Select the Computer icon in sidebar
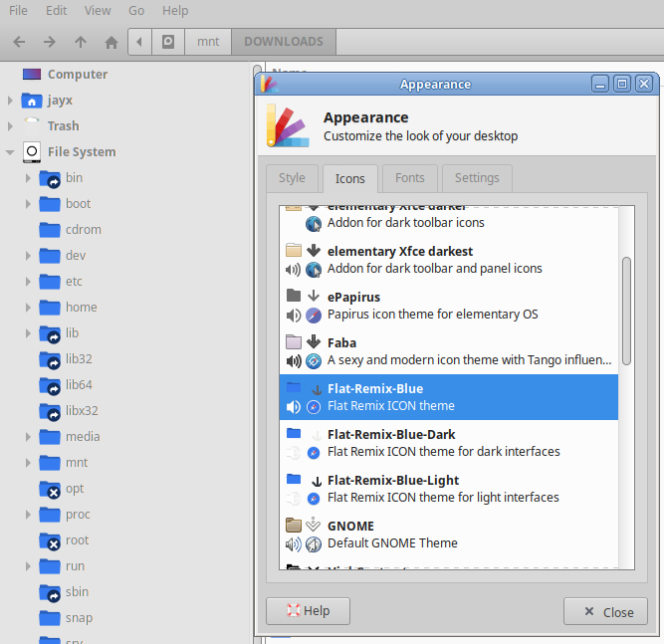Viewport: 664px width, 644px height. 32,75
